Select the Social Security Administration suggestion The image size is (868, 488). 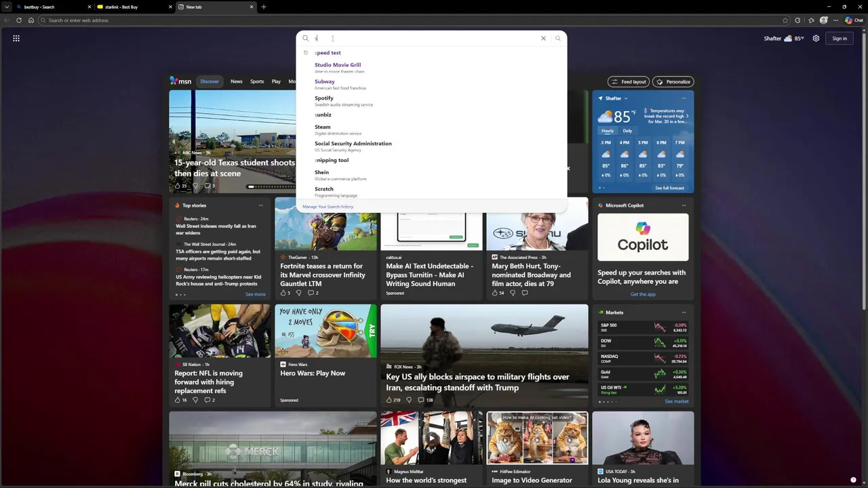point(431,146)
